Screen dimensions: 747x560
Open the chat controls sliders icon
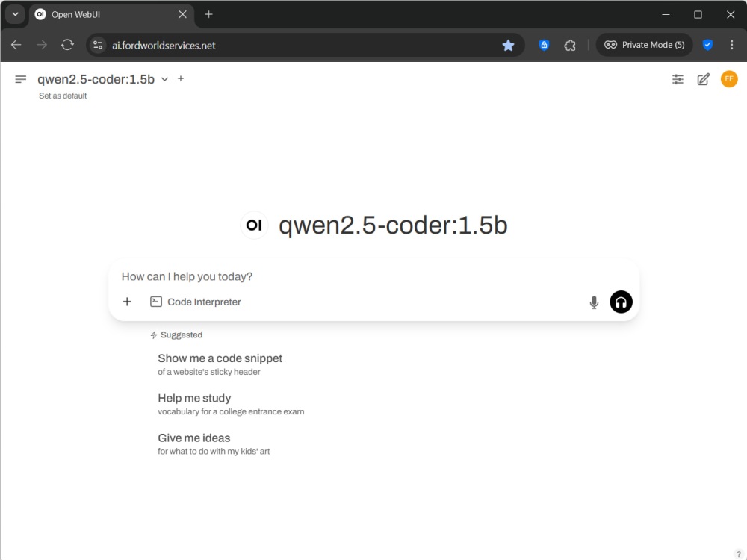[678, 79]
